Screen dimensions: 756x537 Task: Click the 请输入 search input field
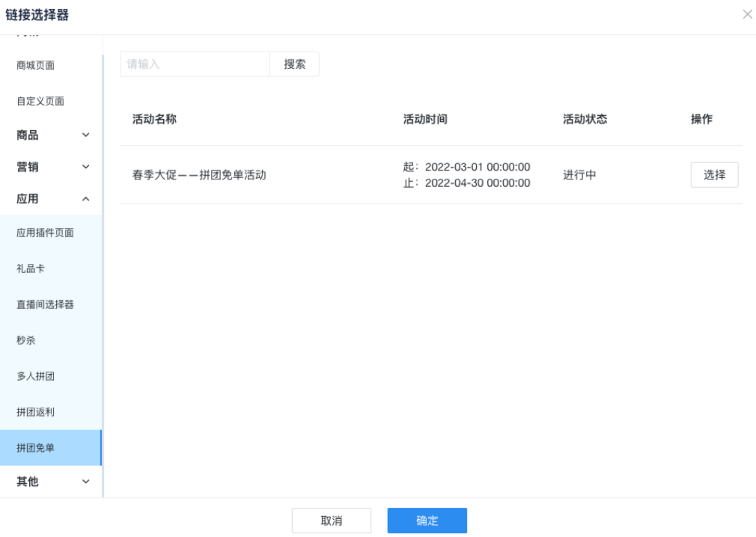pos(195,64)
